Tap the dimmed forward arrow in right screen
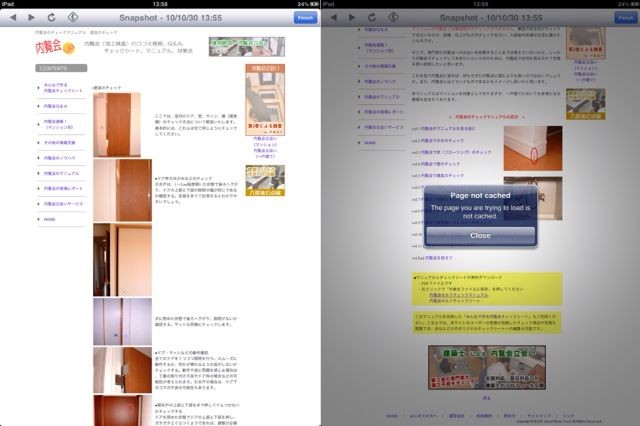 click(x=352, y=18)
